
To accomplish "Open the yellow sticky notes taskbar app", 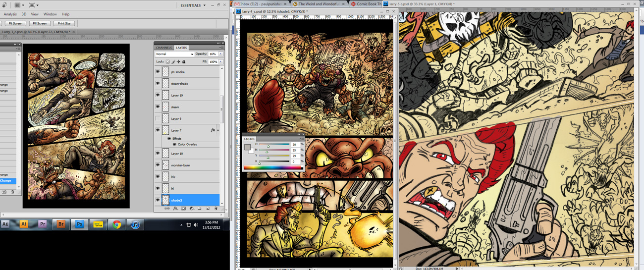I will coord(98,224).
